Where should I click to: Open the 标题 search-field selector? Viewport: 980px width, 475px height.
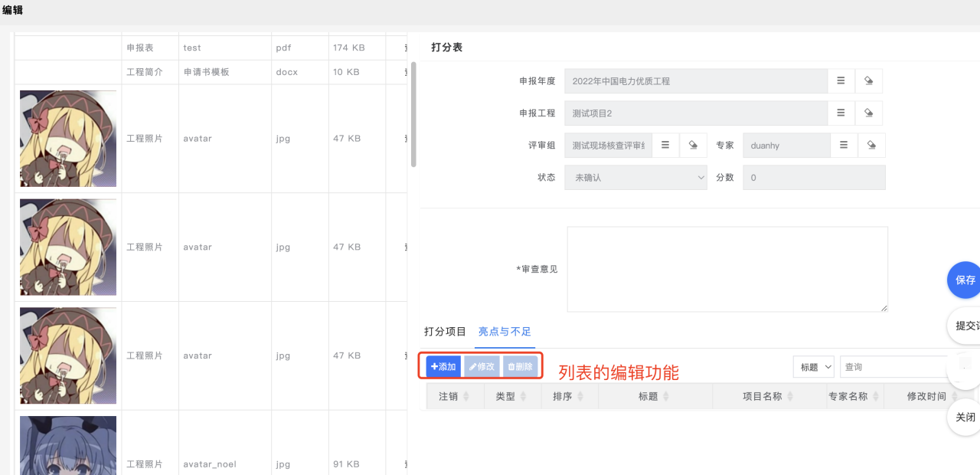click(x=813, y=367)
